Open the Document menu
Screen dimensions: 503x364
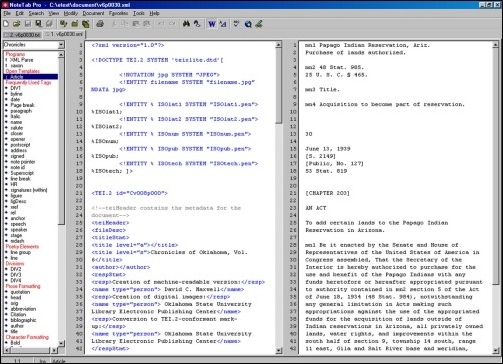coord(93,13)
